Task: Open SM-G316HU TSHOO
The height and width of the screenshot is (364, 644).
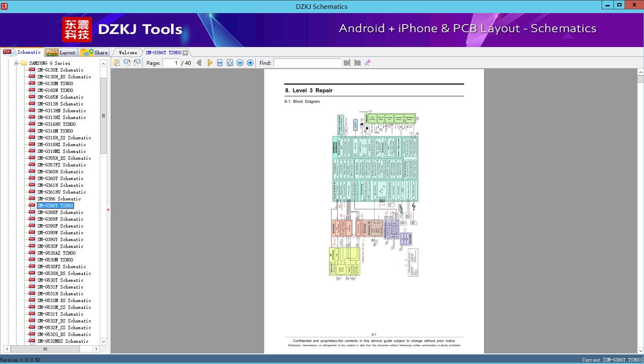Action: point(56,124)
